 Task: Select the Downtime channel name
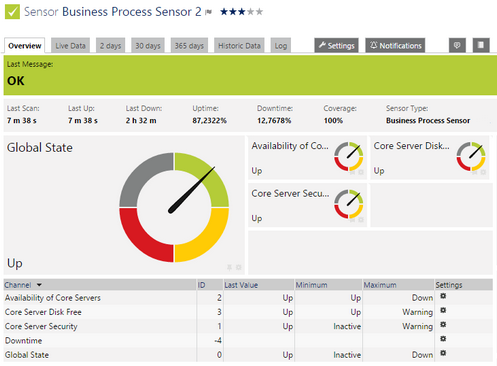23,341
